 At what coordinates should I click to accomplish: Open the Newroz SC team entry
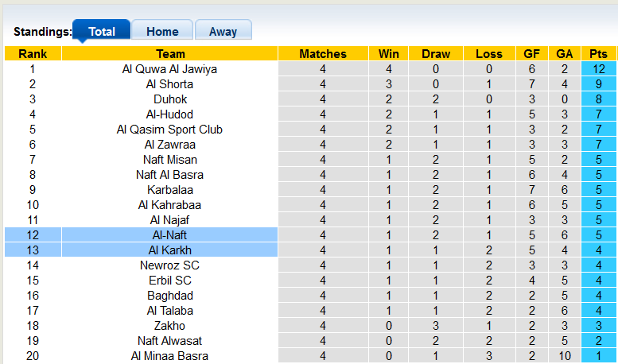point(169,265)
